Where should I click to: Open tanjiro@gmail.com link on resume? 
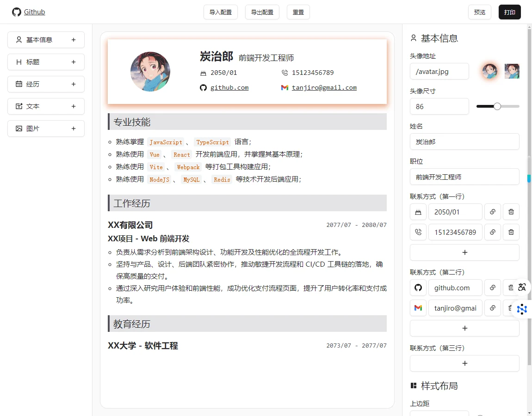coord(324,87)
